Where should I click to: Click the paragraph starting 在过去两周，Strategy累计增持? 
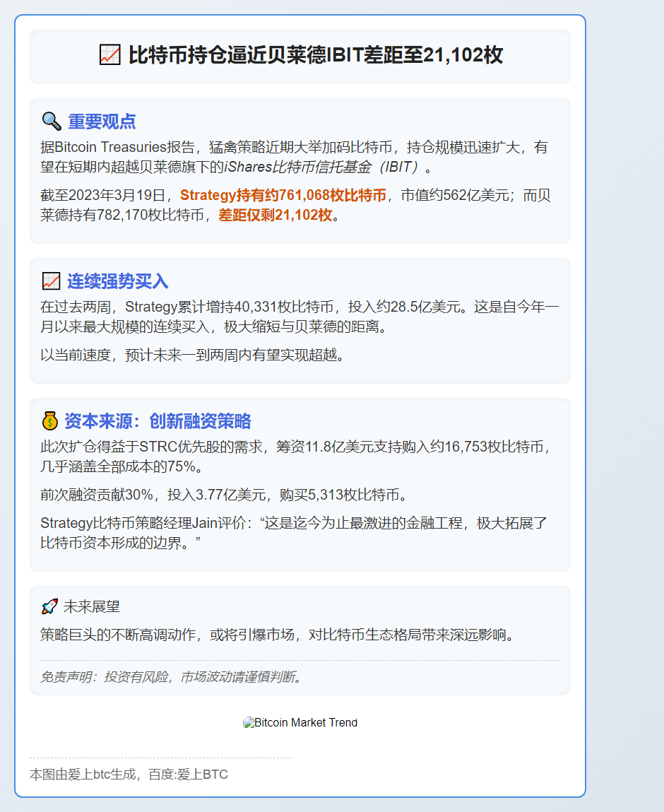point(300,317)
